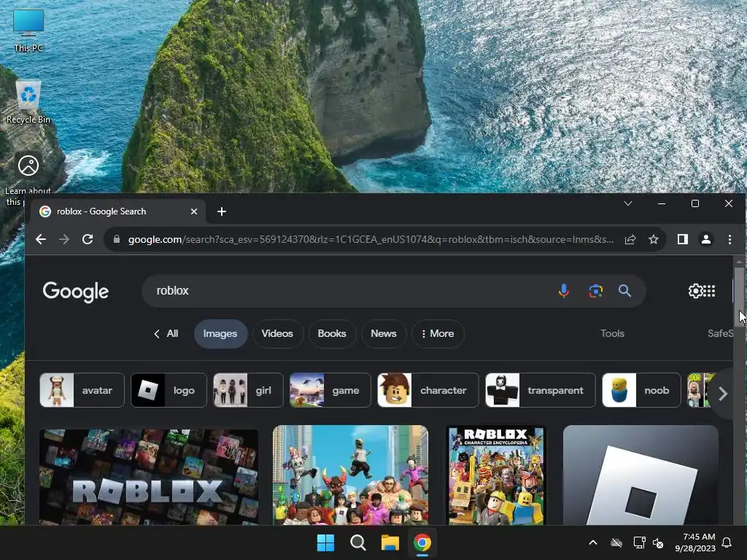
Task: Switch to the News tab
Action: tap(384, 334)
